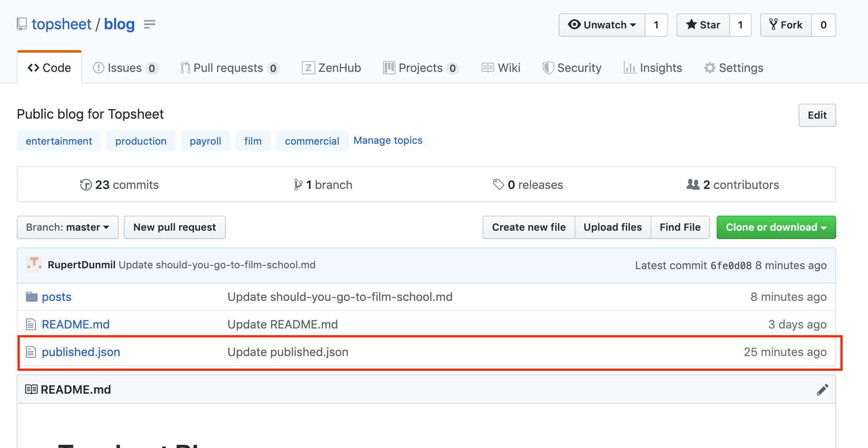Click '25 minutes ago' timestamp

[x=785, y=352]
